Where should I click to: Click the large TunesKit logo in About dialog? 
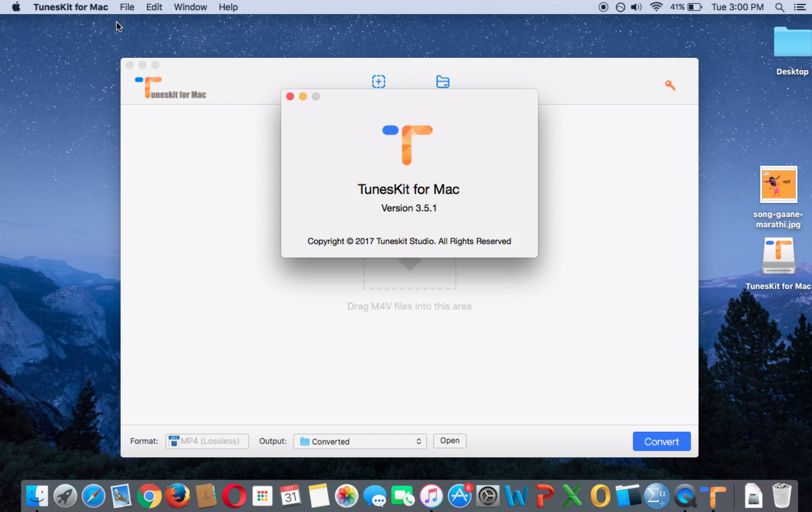point(407,145)
